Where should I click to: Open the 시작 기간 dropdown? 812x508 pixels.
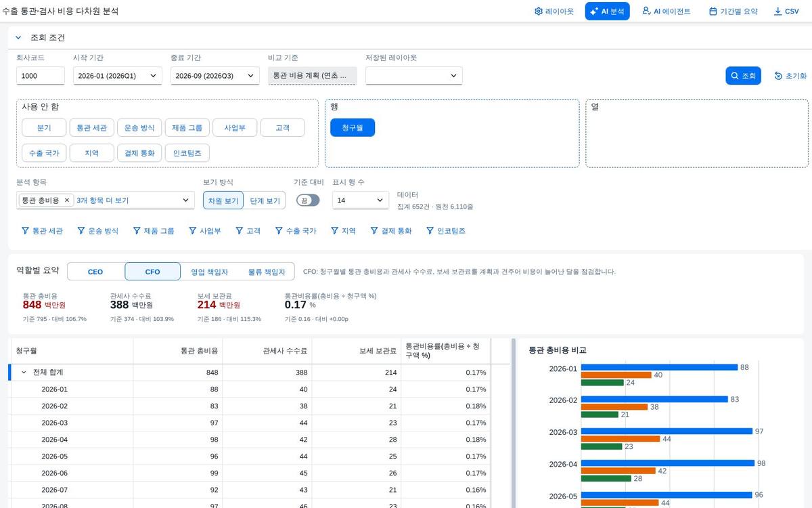[x=117, y=76]
